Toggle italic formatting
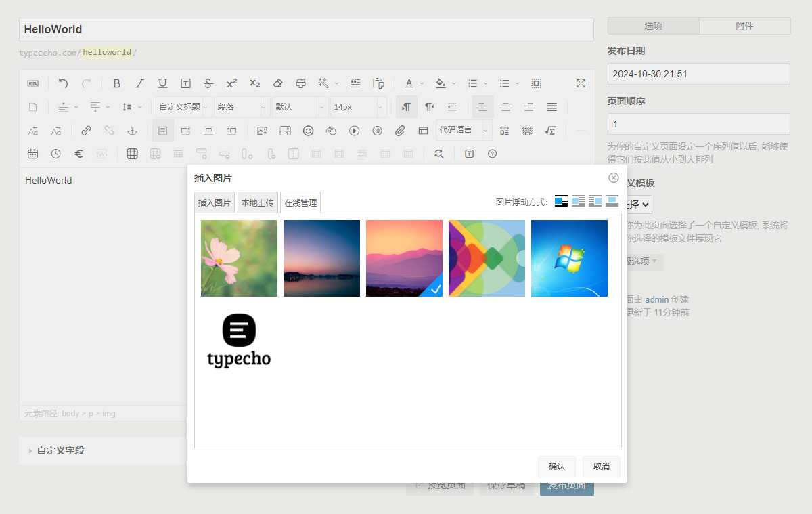Screen dimensions: 812x514 pos(139,83)
